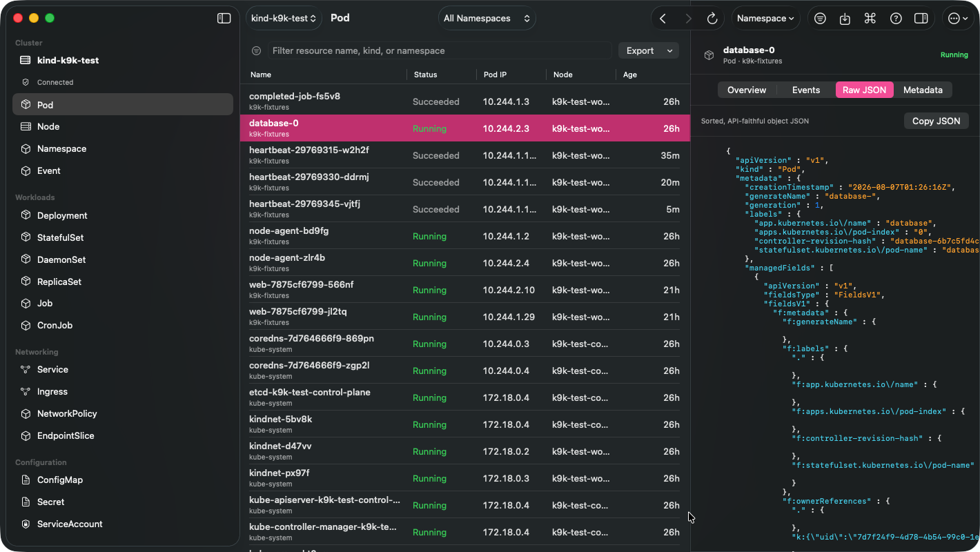Open Deployment in the sidebar

pos(123,216)
